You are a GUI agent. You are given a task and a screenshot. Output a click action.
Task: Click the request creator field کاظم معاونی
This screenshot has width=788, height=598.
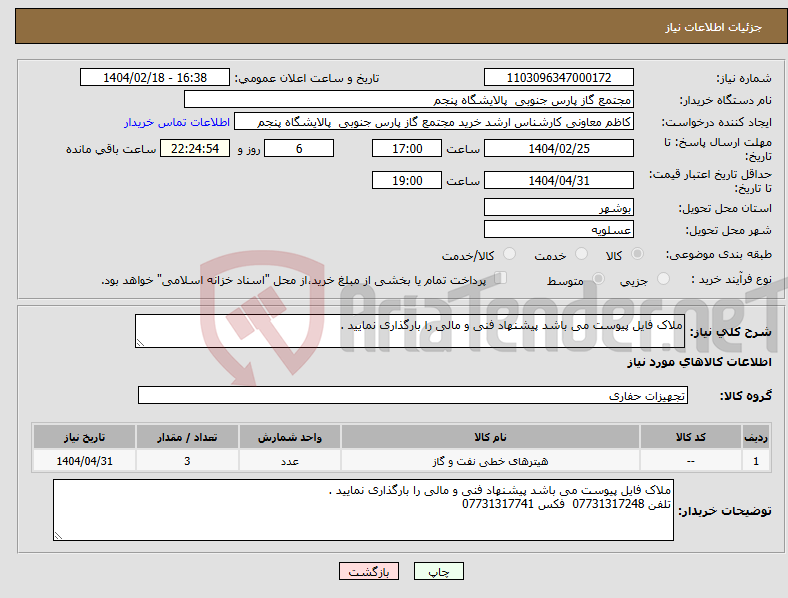434,122
